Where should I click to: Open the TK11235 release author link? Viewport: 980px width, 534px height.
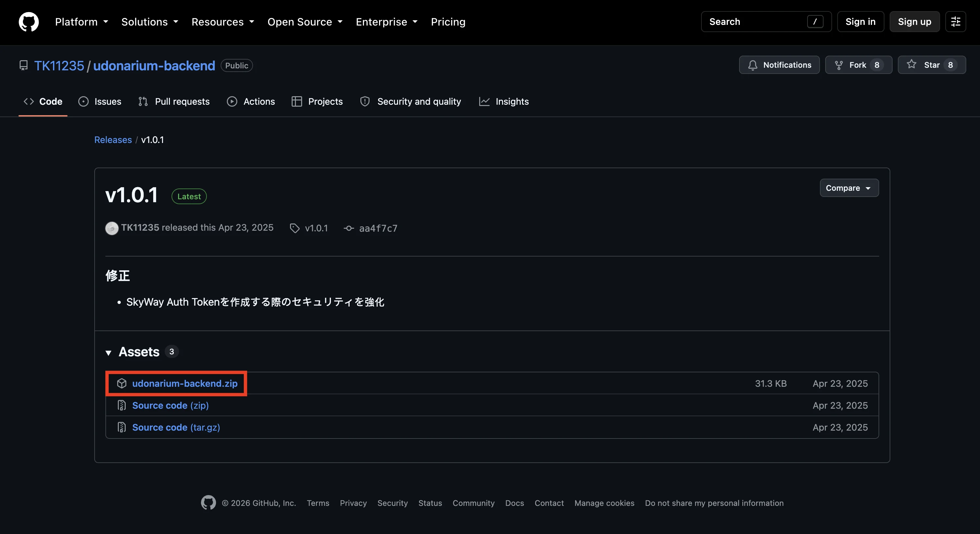point(140,227)
